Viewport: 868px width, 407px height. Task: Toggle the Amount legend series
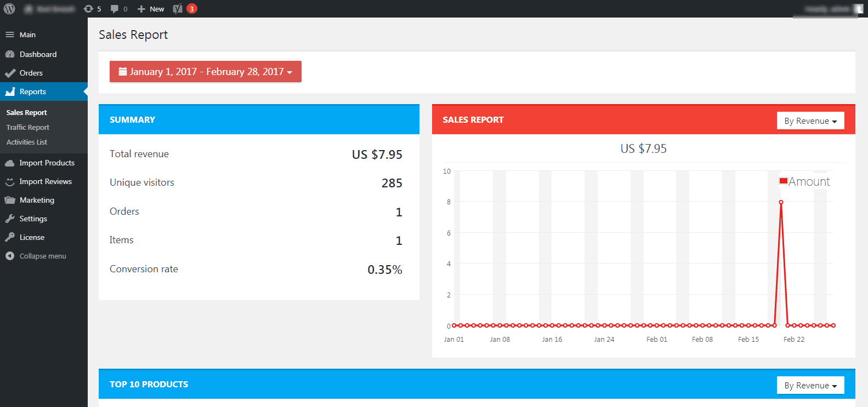(804, 181)
